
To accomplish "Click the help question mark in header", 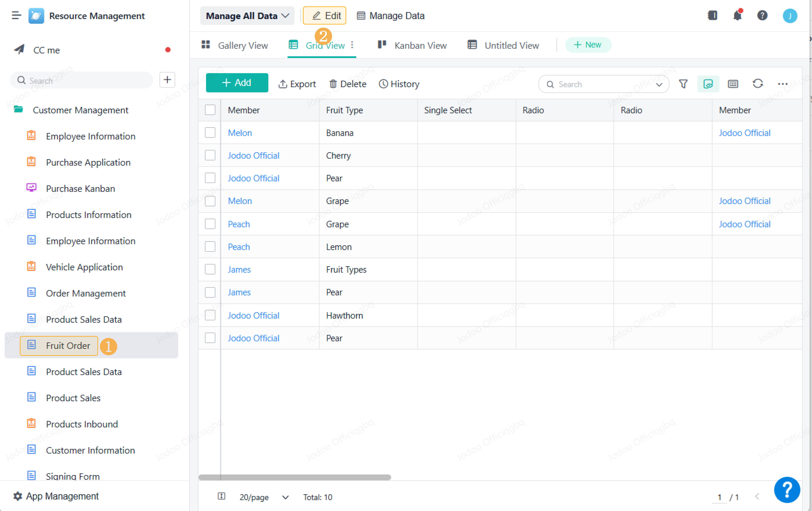I will [x=762, y=15].
